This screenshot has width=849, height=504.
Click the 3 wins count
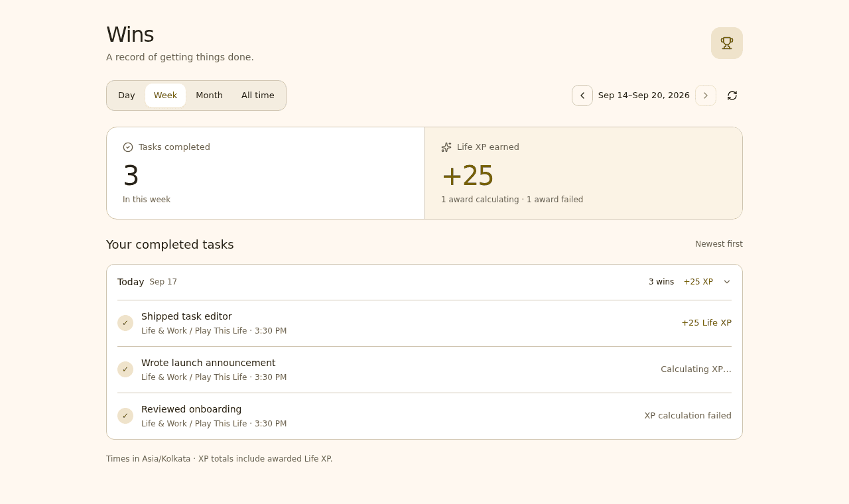click(x=661, y=282)
